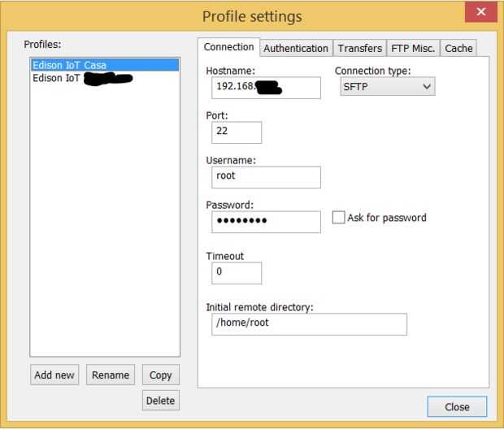
Task: Select the Edison IoT Casa profile
Action: pos(70,65)
